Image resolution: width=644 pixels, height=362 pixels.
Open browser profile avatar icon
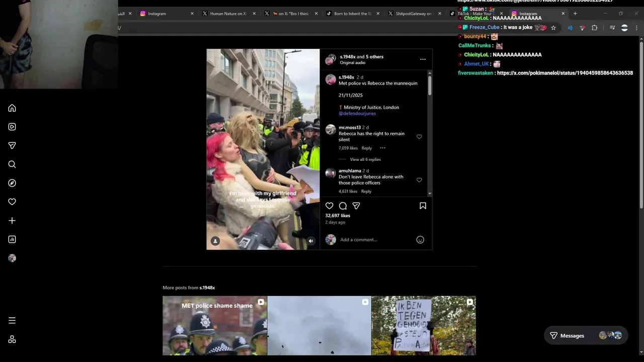point(624,28)
